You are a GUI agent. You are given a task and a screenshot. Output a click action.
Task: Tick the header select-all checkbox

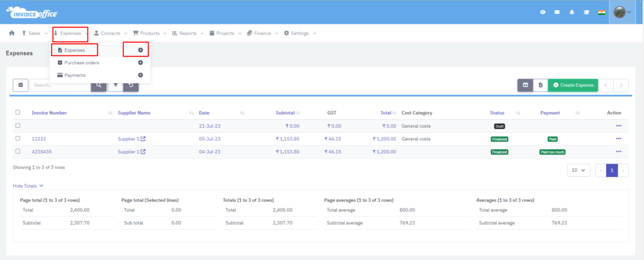point(18,112)
